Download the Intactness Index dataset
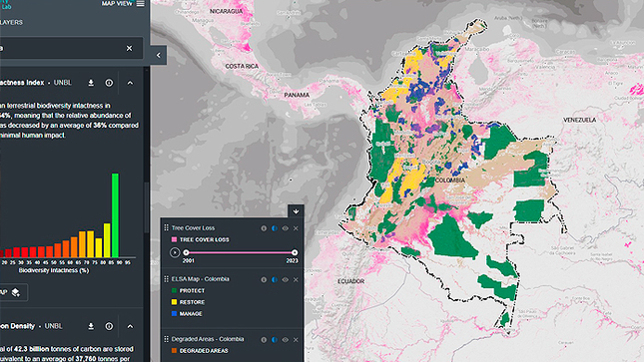The height and width of the screenshot is (362, 644). (x=91, y=83)
